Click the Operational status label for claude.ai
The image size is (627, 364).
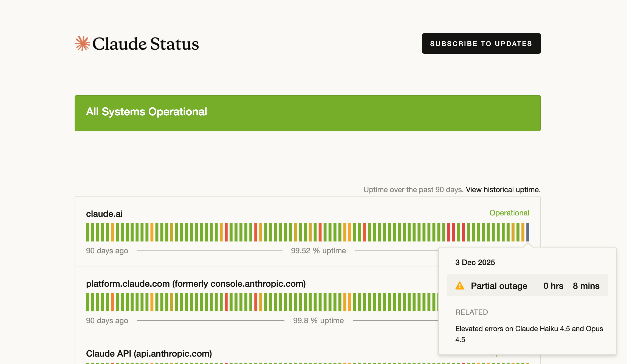click(509, 213)
